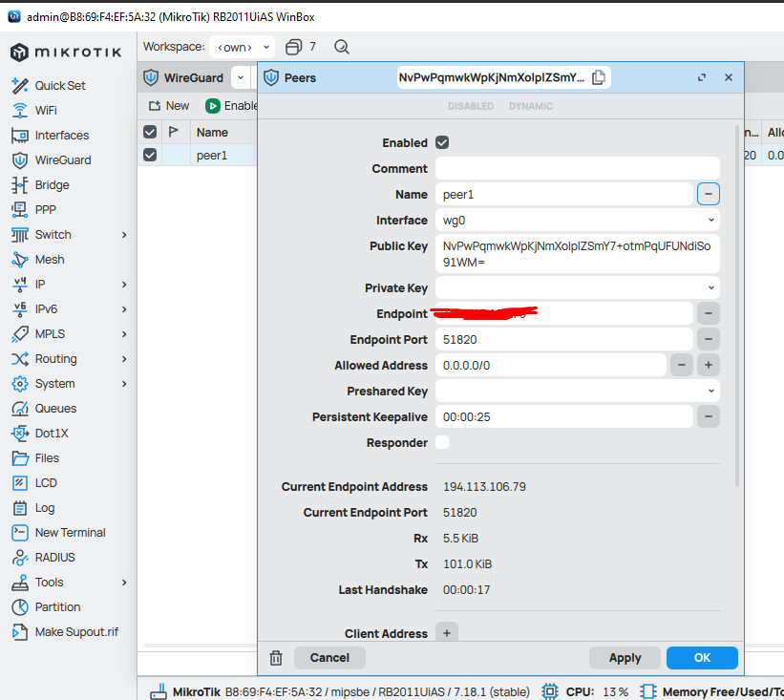Select WireGuard in the sidebar
This screenshot has width=784, height=700.
coord(51,160)
